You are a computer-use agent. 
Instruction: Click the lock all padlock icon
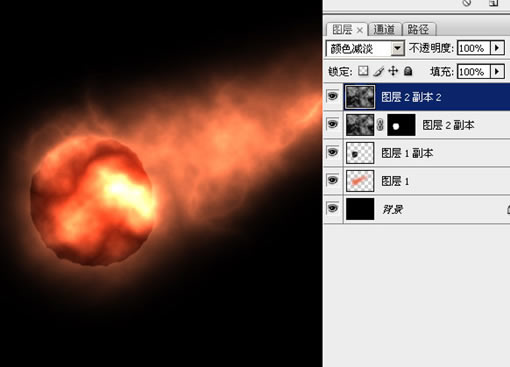point(408,71)
